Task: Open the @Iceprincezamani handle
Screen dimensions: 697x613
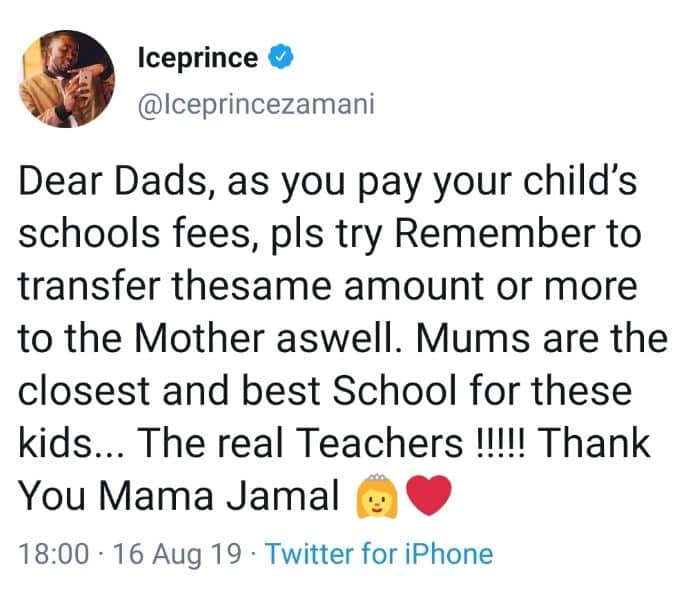Action: point(256,105)
